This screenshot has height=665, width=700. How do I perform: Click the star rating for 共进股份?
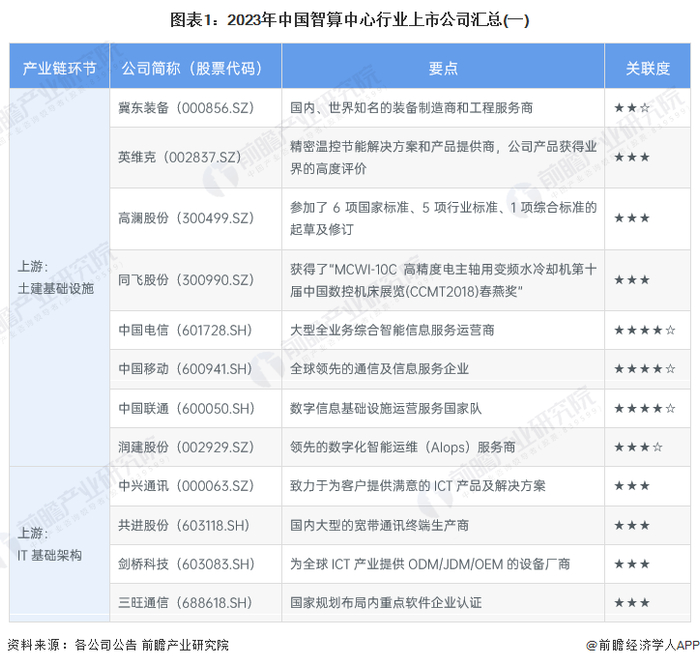[632, 525]
